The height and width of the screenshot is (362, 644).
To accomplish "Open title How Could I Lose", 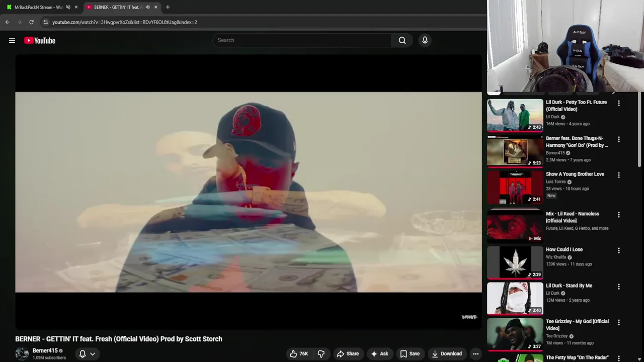I will 564,249.
